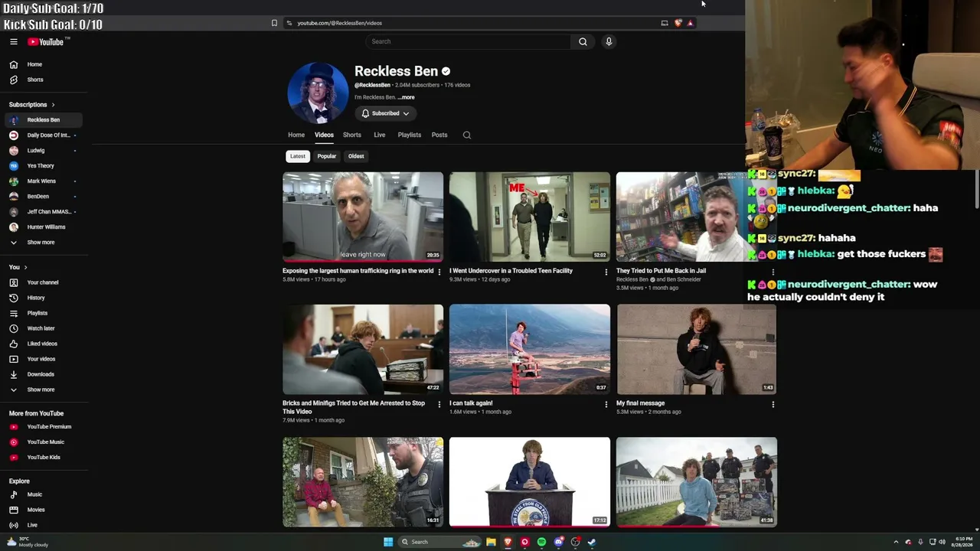980x551 pixels.
Task: Select the Oldest sort chip
Action: (x=356, y=156)
